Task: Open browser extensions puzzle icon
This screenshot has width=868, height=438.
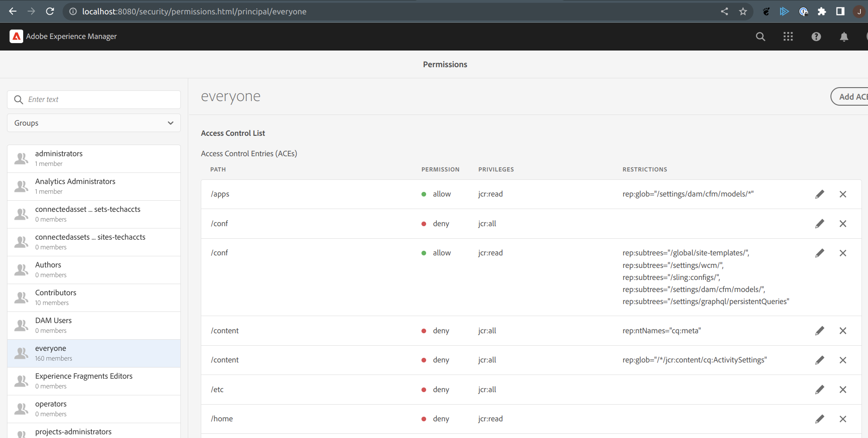Action: pos(822,11)
